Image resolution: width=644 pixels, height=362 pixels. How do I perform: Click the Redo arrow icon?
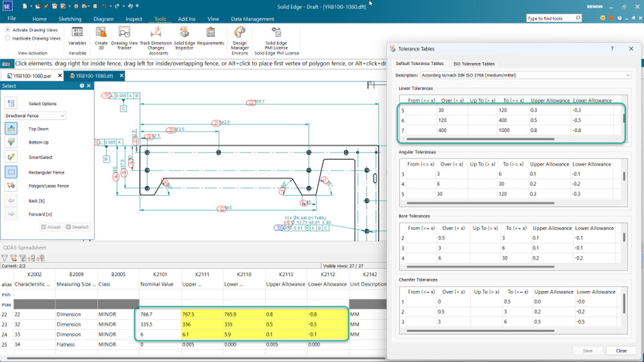[x=117, y=6]
